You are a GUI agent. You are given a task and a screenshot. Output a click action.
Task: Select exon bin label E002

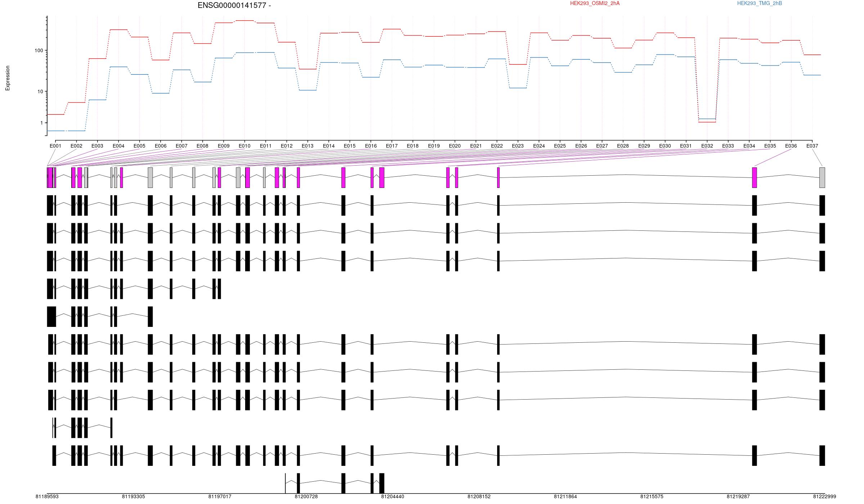[x=76, y=146]
